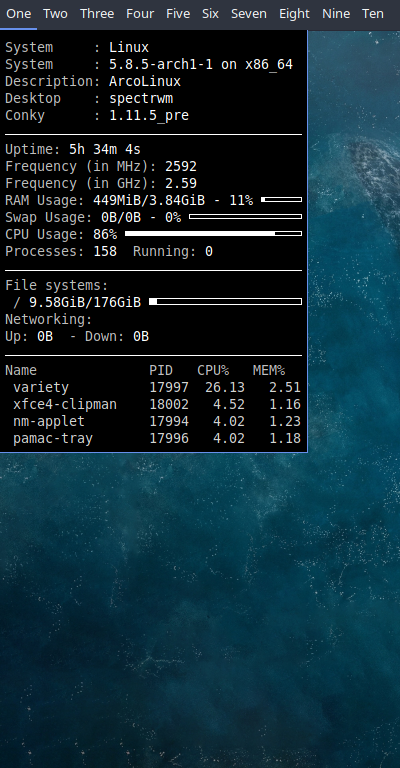This screenshot has width=400, height=768.
Task: Select the pamac-tray process row
Action: point(153,438)
